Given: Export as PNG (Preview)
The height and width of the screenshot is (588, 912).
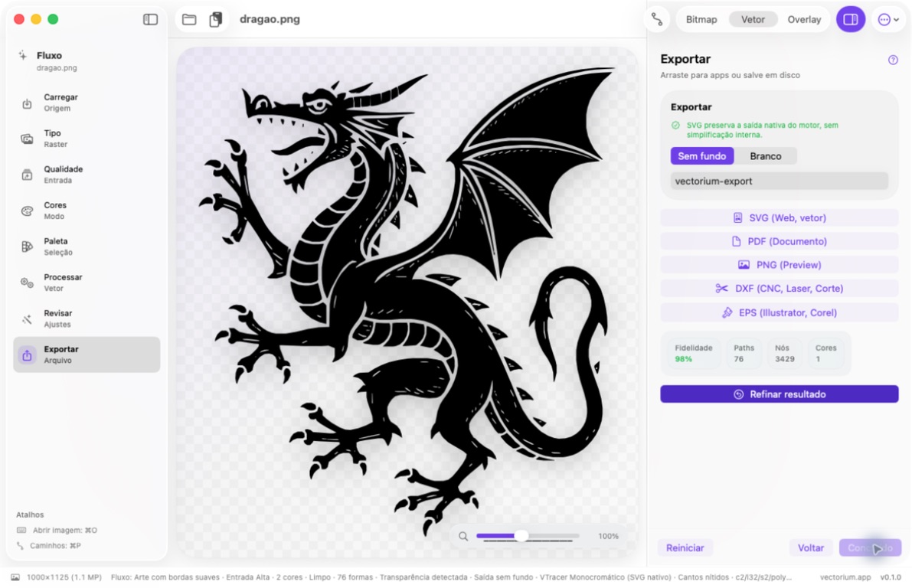Looking at the screenshot, I should tap(780, 265).
